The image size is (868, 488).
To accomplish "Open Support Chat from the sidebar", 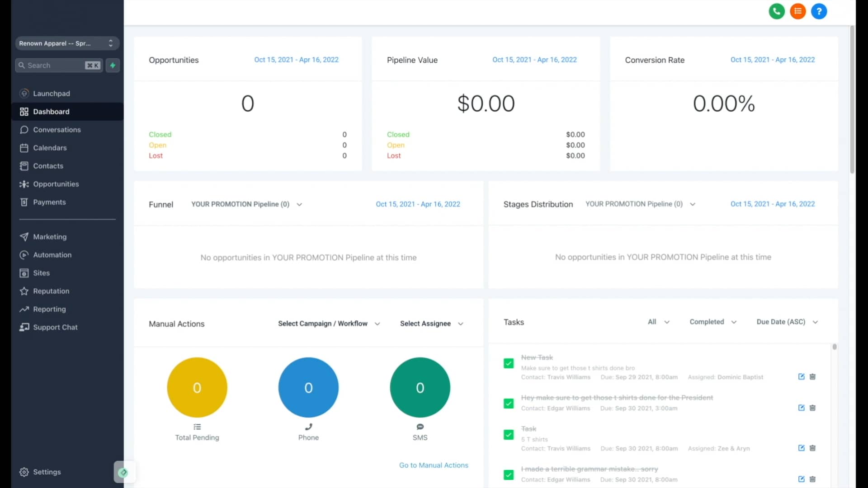I will click(x=55, y=327).
